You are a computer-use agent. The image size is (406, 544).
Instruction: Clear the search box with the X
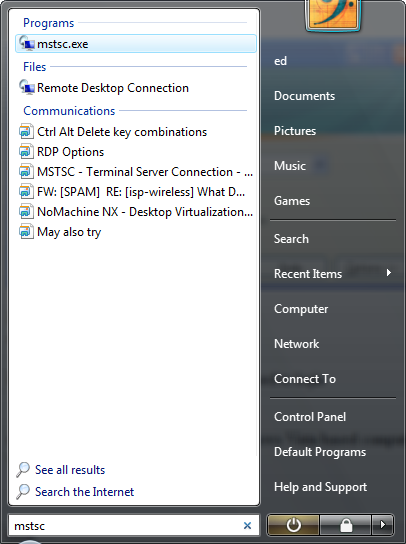(x=247, y=526)
